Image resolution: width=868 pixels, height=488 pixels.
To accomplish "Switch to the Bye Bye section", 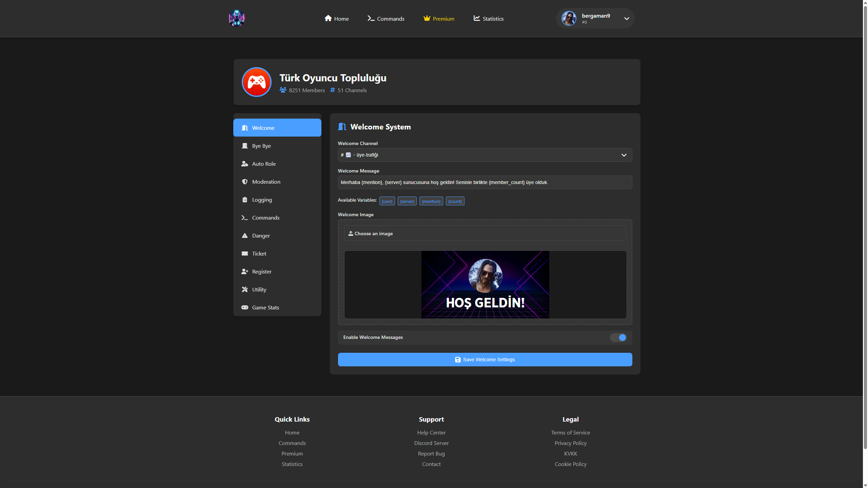I will coord(277,146).
